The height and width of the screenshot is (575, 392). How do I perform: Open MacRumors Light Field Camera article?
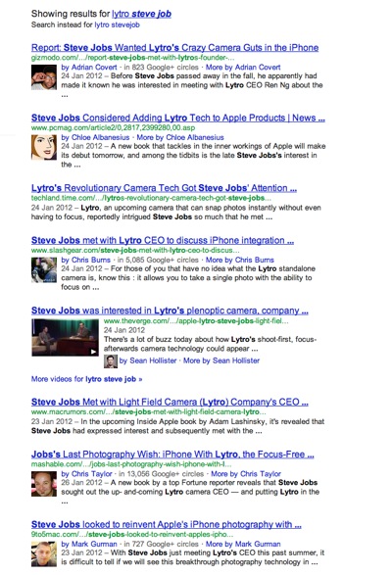coord(170,402)
